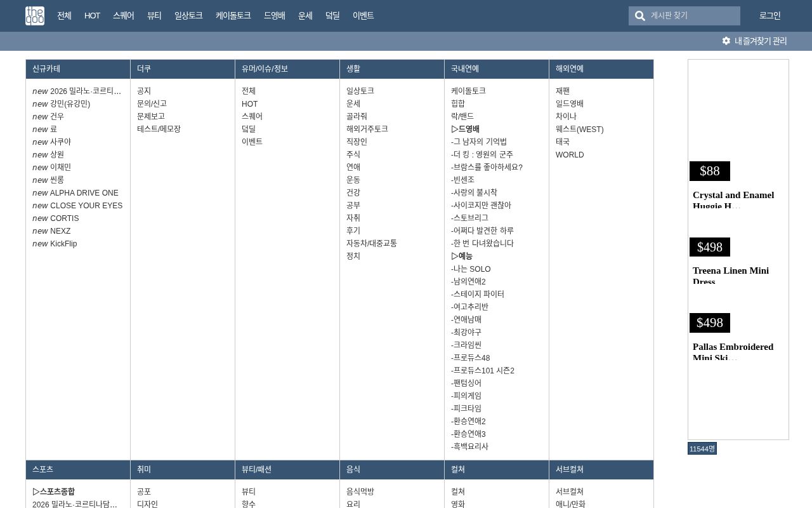Open the 음식먹방 board in 음식
The width and height of the screenshot is (812, 508).
360,491
